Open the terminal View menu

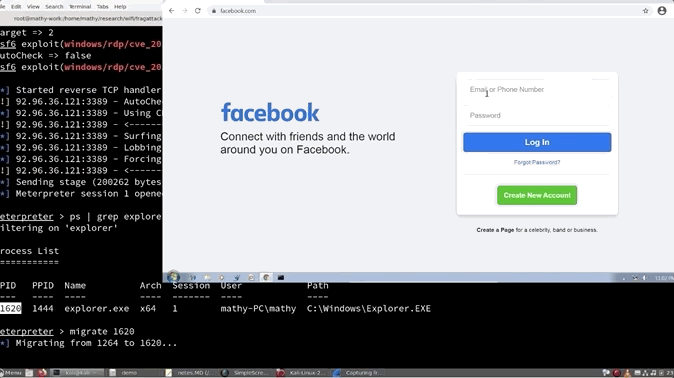coord(33,6)
